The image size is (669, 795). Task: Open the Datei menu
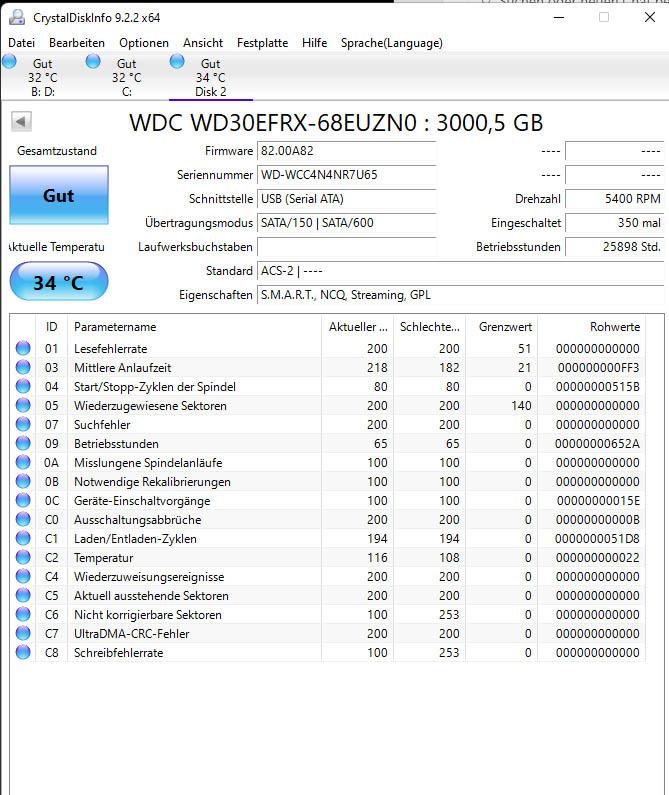21,43
